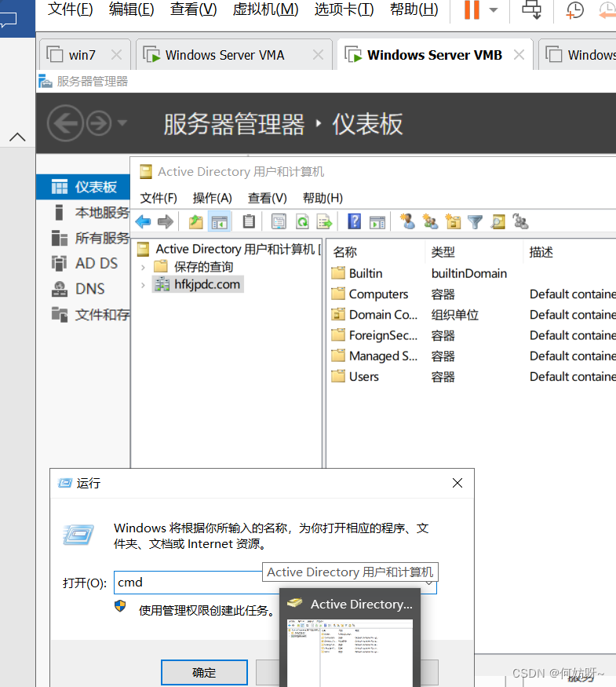Screen dimensions: 616x687
Task: Select the Users container in the list
Action: pyautogui.click(x=363, y=376)
